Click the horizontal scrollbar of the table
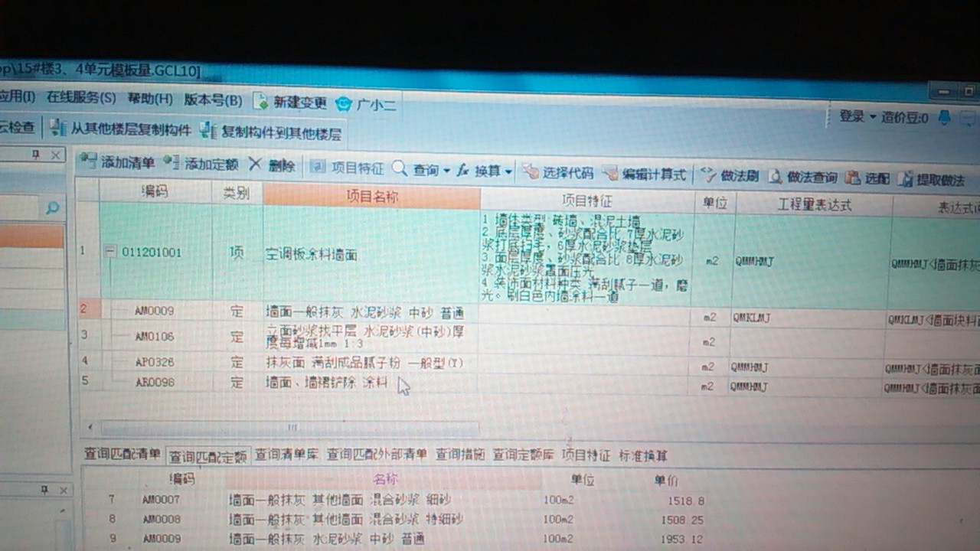The height and width of the screenshot is (551, 980). tap(291, 427)
